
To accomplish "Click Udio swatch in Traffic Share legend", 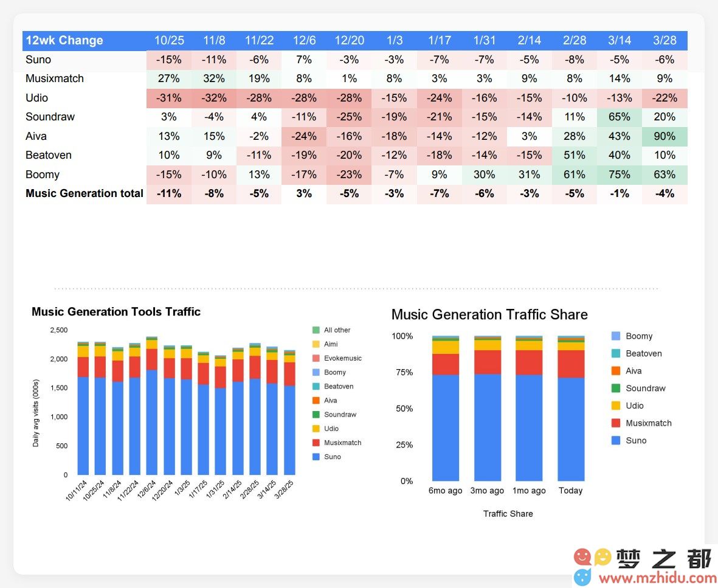I will click(616, 406).
